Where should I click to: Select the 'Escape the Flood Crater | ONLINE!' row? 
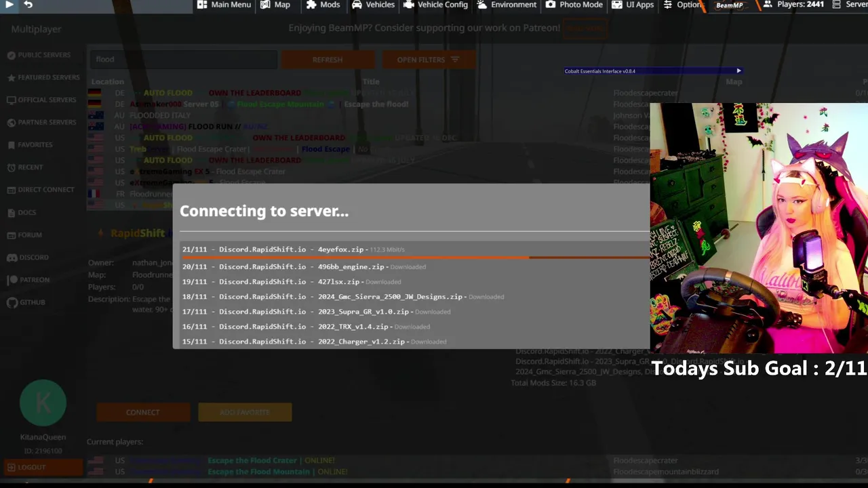tap(477, 460)
